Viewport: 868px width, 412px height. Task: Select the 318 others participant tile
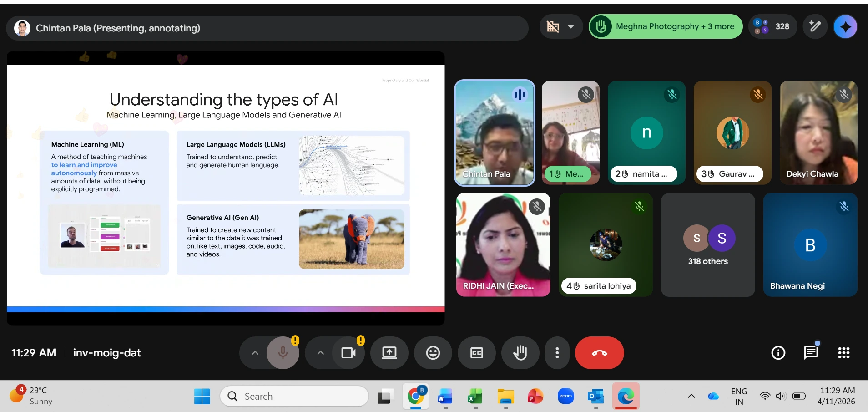(708, 245)
